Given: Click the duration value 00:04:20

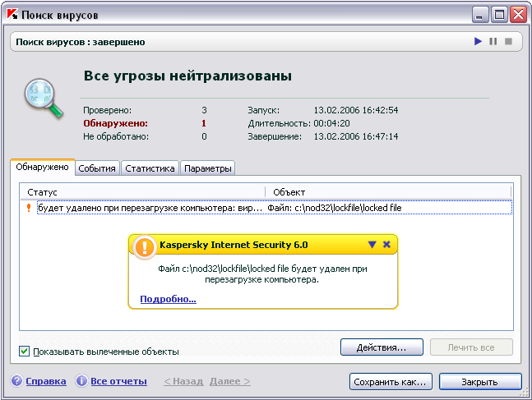Looking at the screenshot, I should 331,123.
